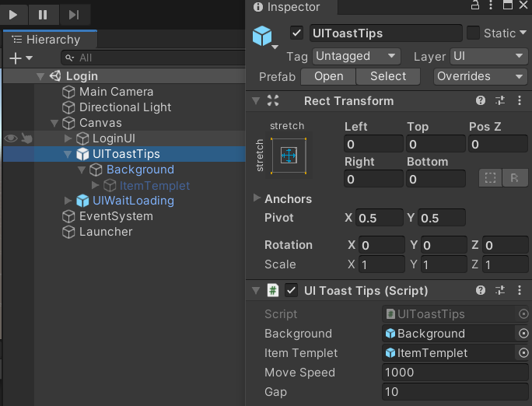Open the anchor presets stretch box
The height and width of the screenshot is (406, 532).
click(x=289, y=156)
